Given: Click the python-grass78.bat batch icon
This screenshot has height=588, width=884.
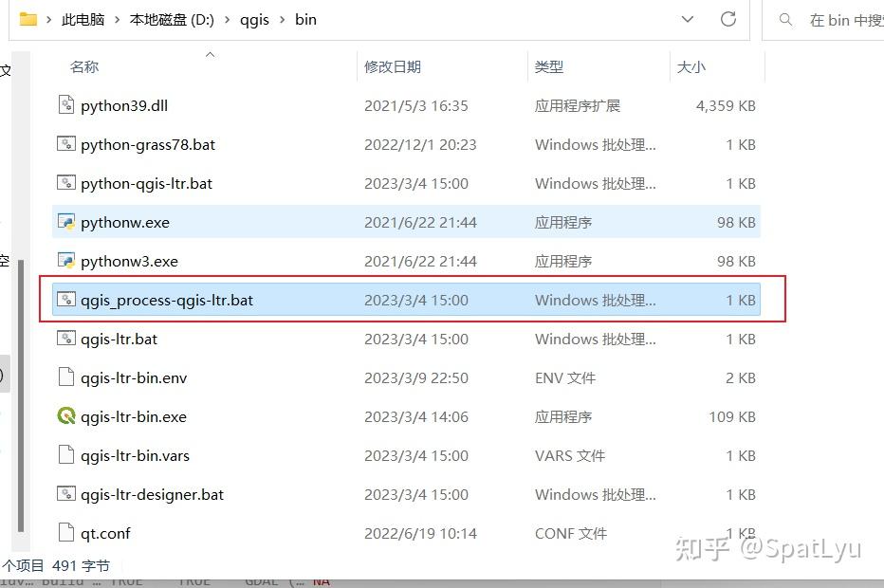Looking at the screenshot, I should click(x=66, y=144).
